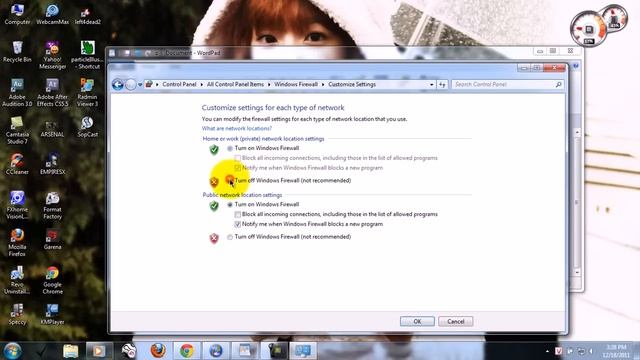
Task: Open WebcamMax desktop shortcut
Action: click(x=52, y=14)
